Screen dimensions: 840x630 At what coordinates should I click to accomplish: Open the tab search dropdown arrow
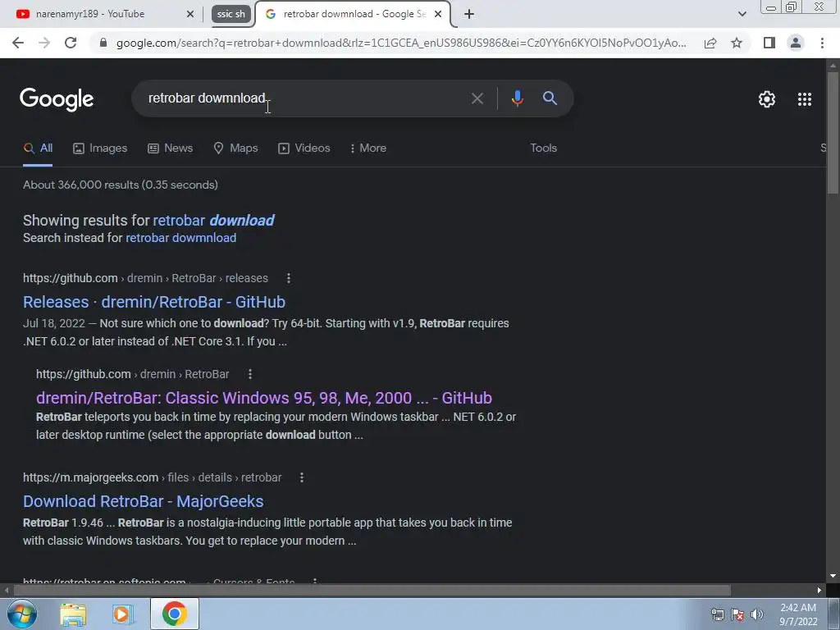tap(742, 14)
